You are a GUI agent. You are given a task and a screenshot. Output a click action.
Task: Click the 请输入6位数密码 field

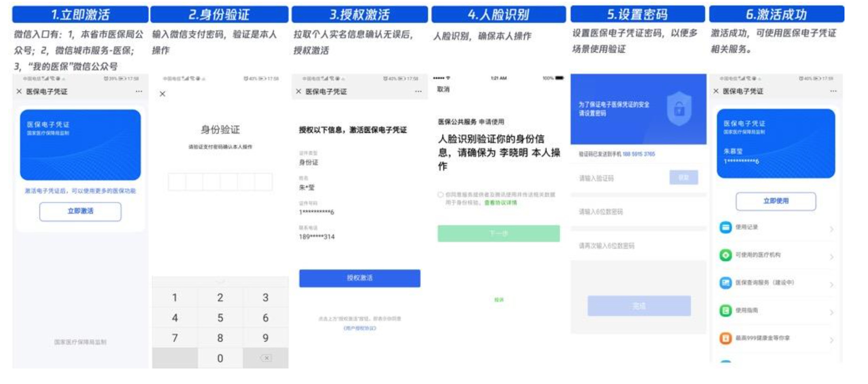[x=639, y=212]
